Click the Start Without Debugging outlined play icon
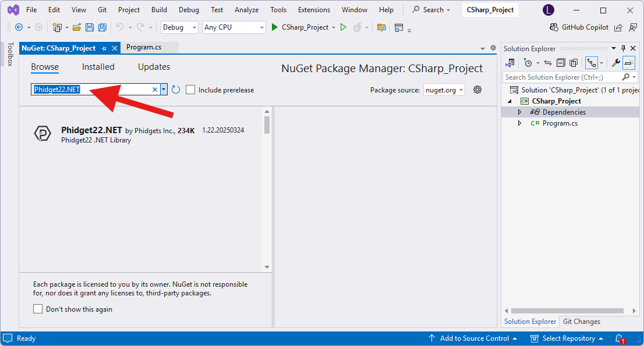This screenshot has width=644, height=346. point(344,27)
